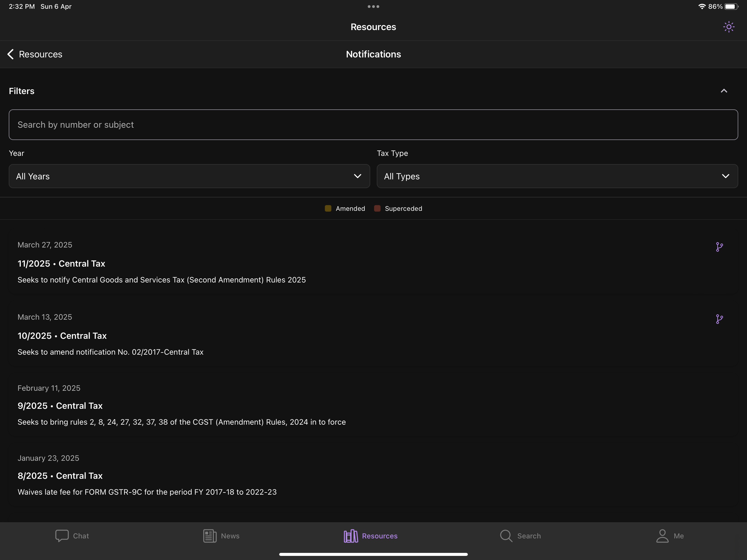
Task: Click the Notifications page title
Action: coord(373,54)
